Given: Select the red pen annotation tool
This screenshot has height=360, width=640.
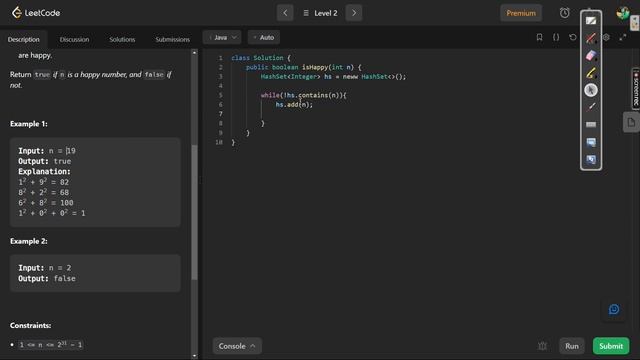Looking at the screenshot, I should (591, 38).
